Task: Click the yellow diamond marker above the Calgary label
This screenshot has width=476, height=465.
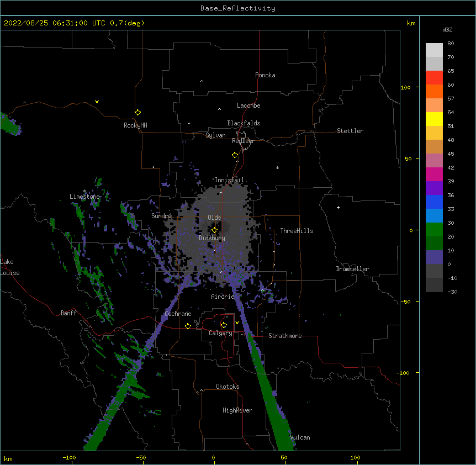Action: coord(224,325)
